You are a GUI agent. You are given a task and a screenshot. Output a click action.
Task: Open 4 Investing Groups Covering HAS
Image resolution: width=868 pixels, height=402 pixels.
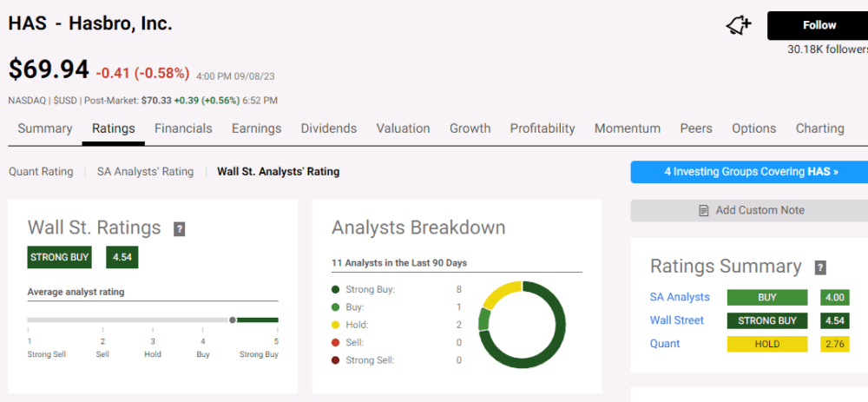(x=751, y=172)
